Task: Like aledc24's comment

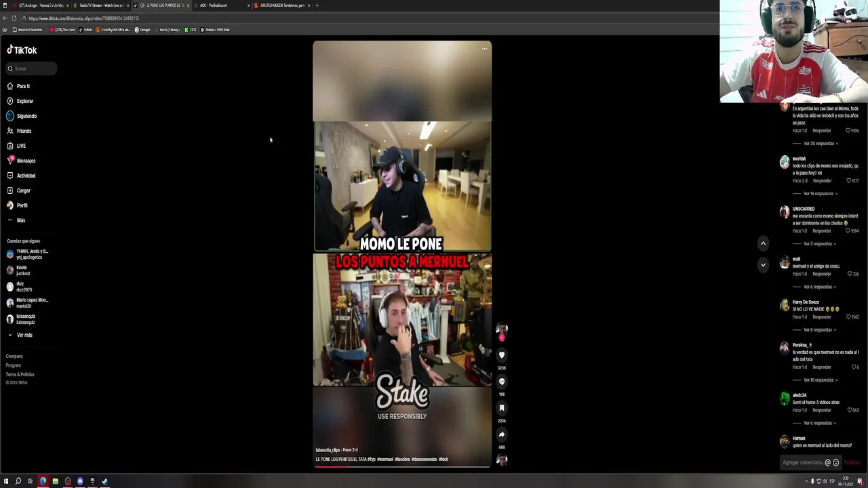Action: coord(849,410)
